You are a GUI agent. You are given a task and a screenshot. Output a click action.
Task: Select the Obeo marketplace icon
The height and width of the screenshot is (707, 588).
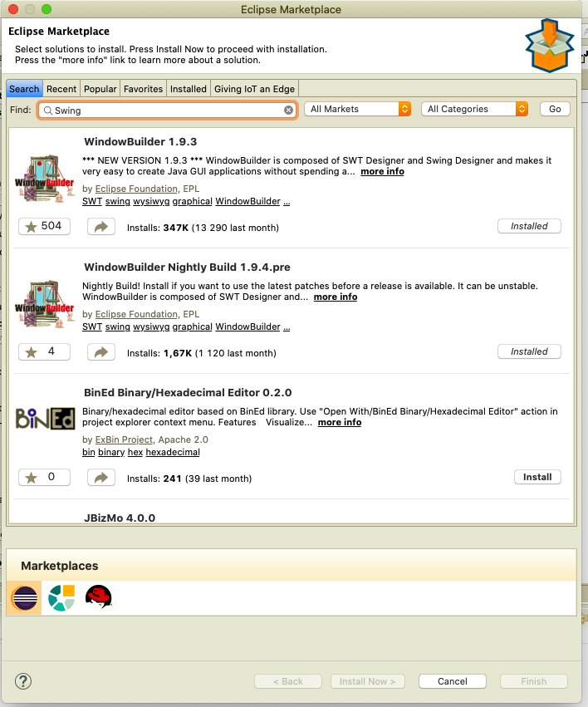pos(61,598)
